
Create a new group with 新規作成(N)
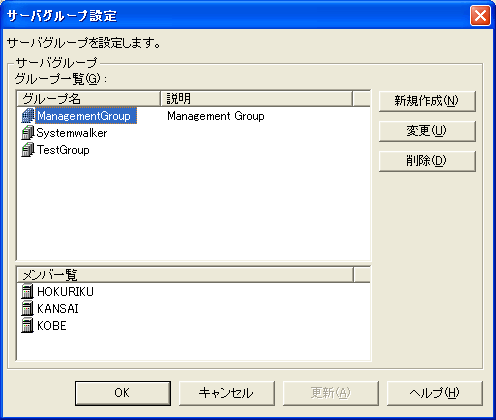coord(427,101)
